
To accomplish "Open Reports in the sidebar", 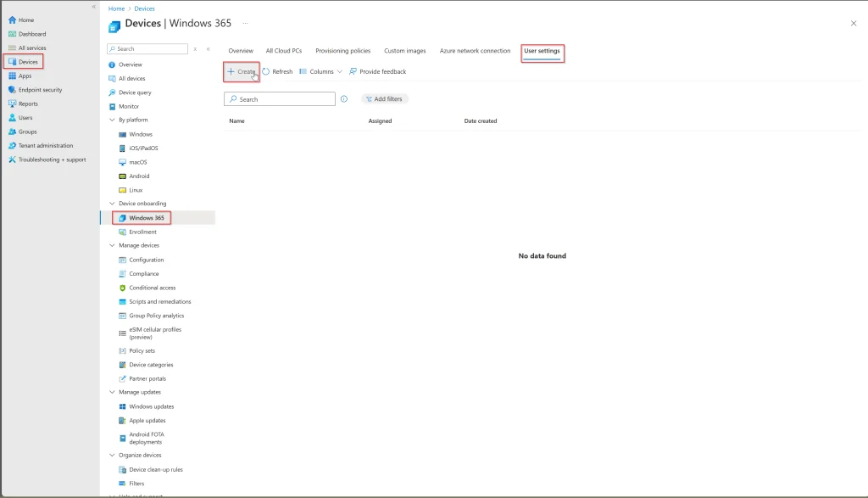I will pyautogui.click(x=23, y=104).
